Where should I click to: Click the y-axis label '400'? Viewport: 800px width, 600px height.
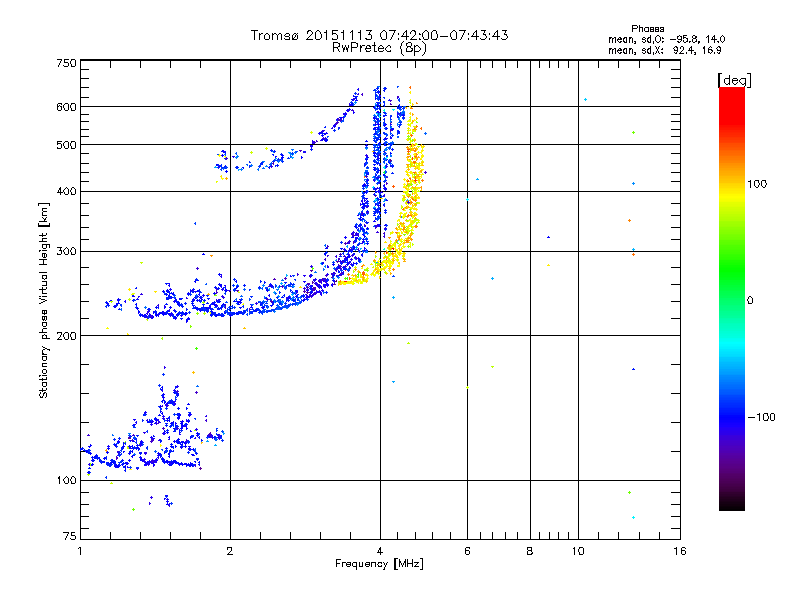point(66,192)
